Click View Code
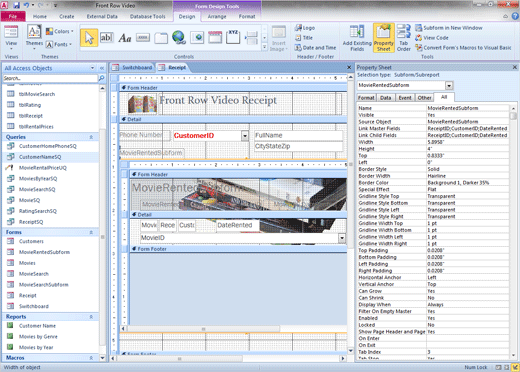 [432, 38]
